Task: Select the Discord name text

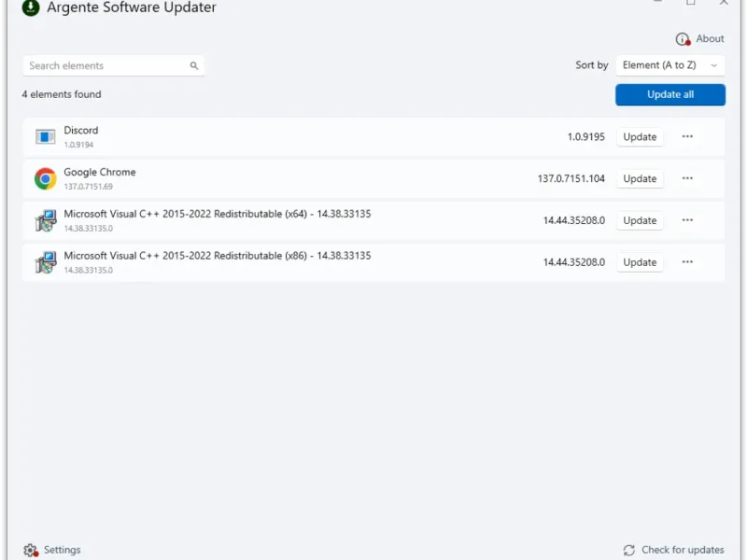Action: point(81,131)
